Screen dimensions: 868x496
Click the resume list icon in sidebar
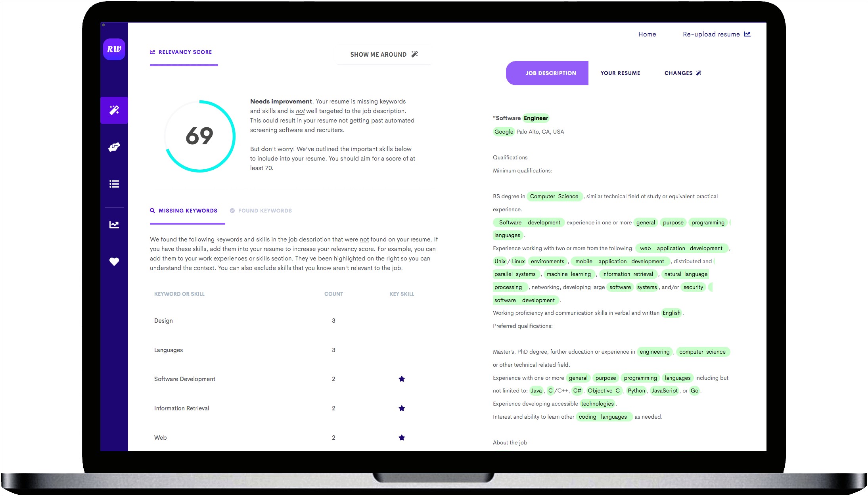(x=115, y=184)
